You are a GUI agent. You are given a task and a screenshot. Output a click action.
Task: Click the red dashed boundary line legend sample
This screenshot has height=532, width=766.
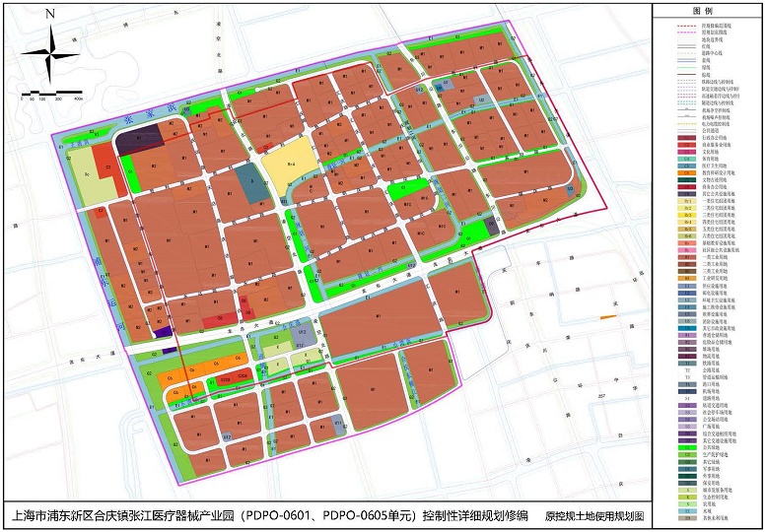686,25
